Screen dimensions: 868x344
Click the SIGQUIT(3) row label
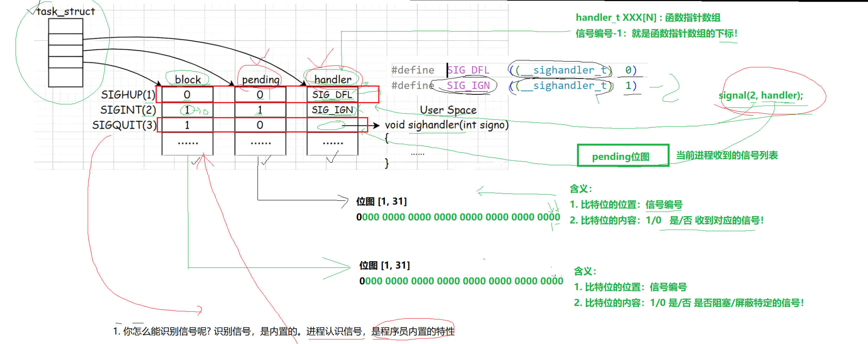[125, 125]
